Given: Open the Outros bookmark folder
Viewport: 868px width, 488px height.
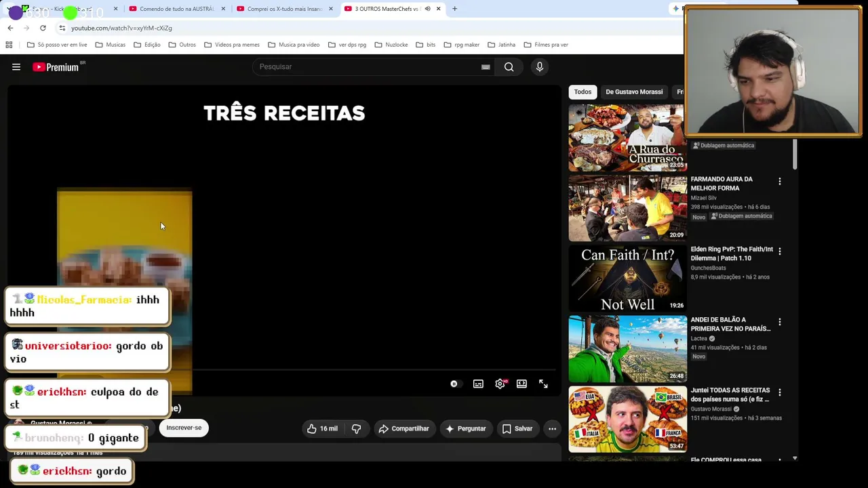Looking at the screenshot, I should [182, 45].
